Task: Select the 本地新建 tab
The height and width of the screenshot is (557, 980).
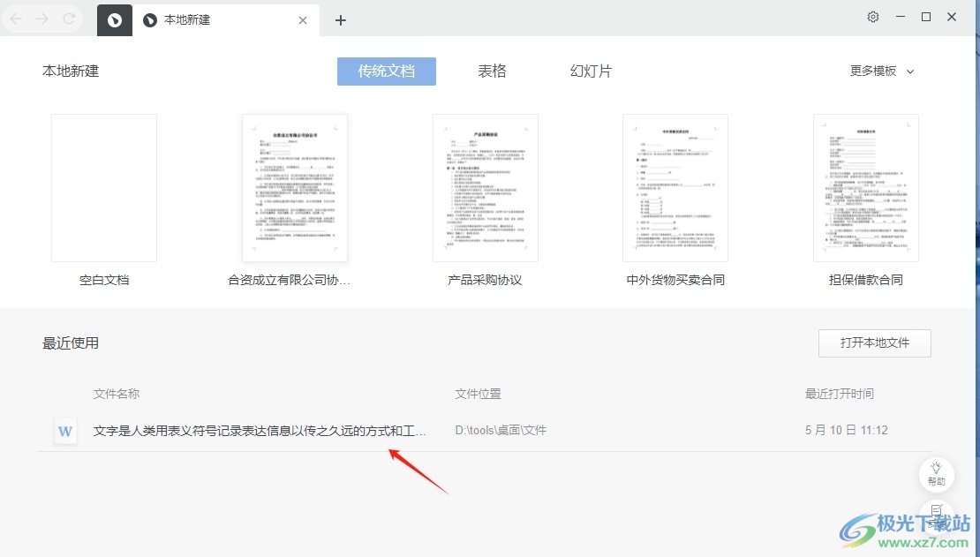Action: tap(226, 20)
